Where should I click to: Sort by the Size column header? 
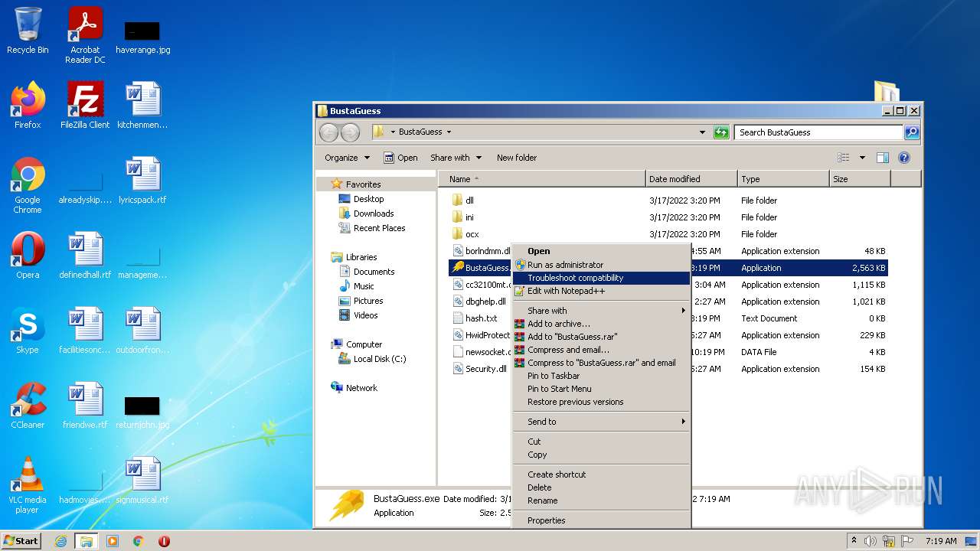[x=860, y=179]
